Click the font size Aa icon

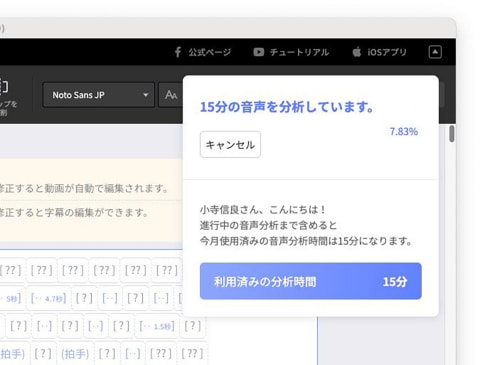(x=171, y=95)
